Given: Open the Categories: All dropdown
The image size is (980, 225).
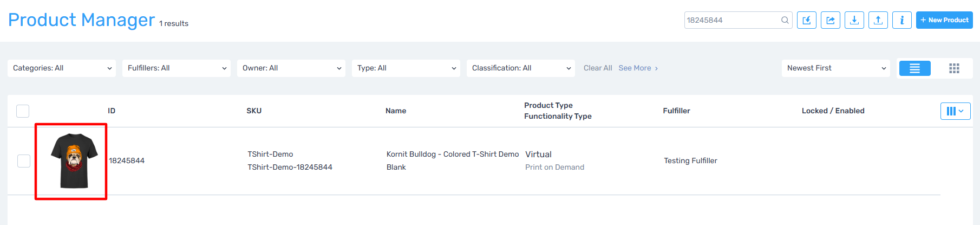Looking at the screenshot, I should tap(62, 68).
